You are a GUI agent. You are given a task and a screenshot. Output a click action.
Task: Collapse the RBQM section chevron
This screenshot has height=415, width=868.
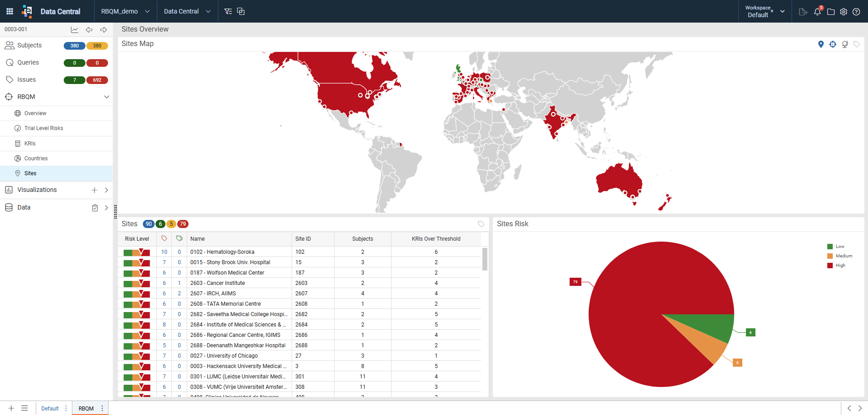pyautogui.click(x=107, y=97)
